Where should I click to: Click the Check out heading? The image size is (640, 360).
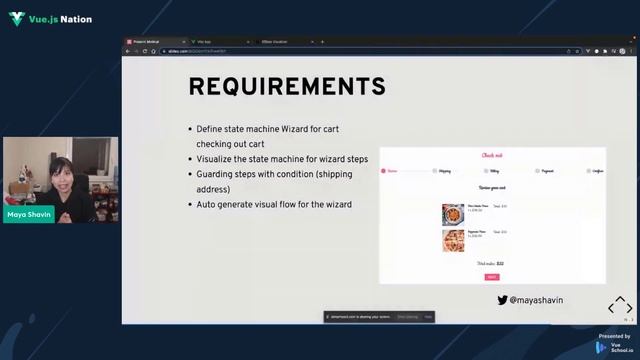point(492,155)
